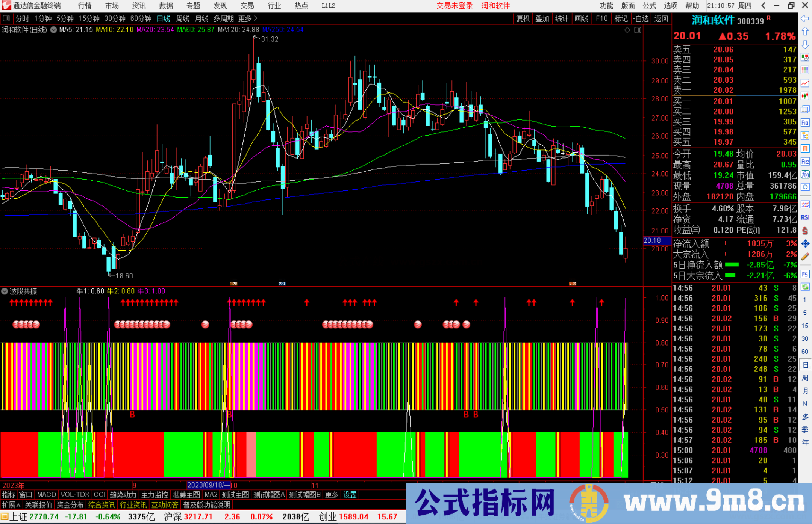812x524 pixels.
Task: Collapse the 波段共振 indicator via its circle icon
Action: click(x=5, y=291)
